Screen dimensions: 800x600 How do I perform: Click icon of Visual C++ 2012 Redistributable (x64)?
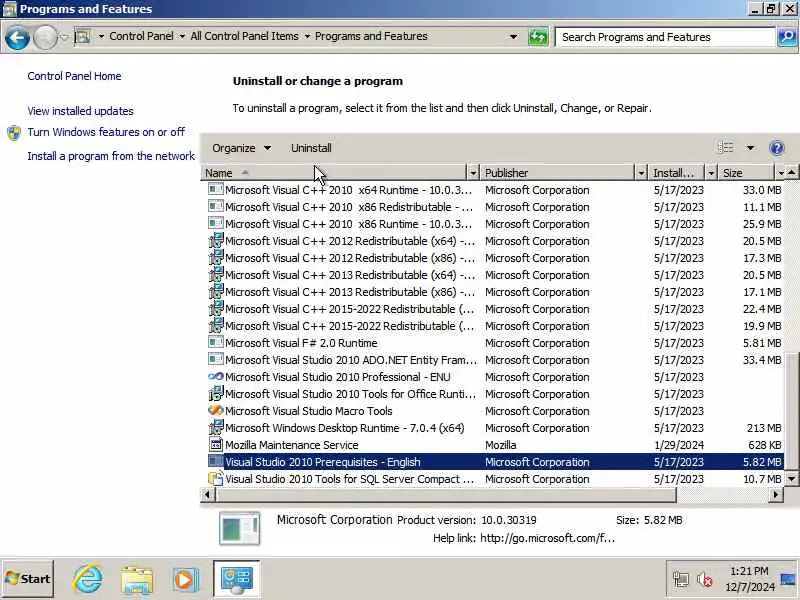[x=216, y=241]
